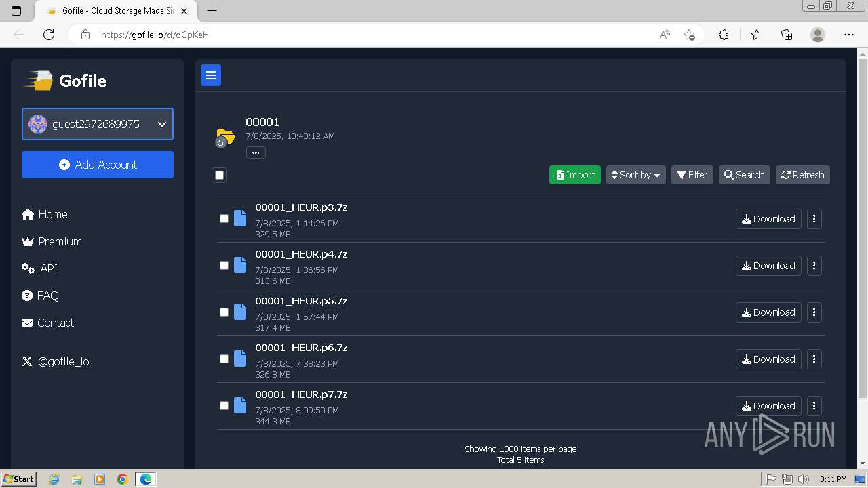The height and width of the screenshot is (488, 868).
Task: Open a new browser tab
Action: 212,11
